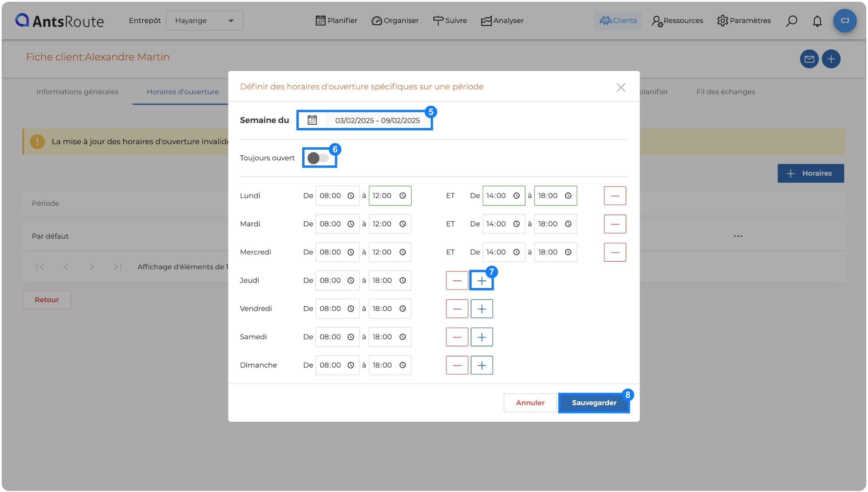868x492 pixels.
Task: Close the horaires dialog with X
Action: pos(621,87)
